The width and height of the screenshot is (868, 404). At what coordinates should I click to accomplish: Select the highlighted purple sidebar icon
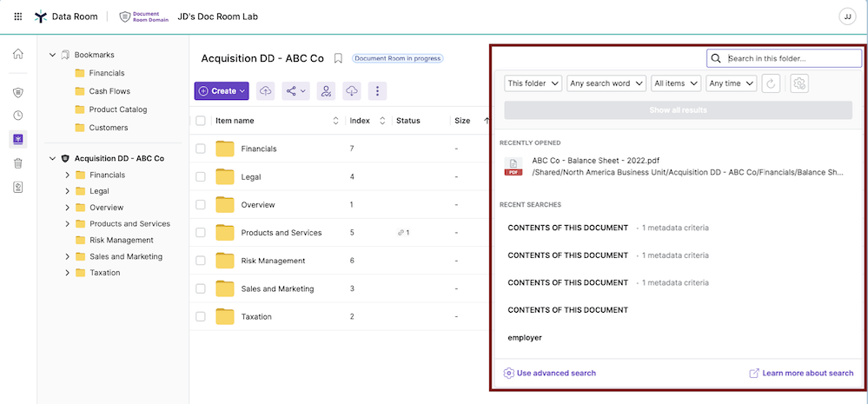pyautogui.click(x=18, y=140)
